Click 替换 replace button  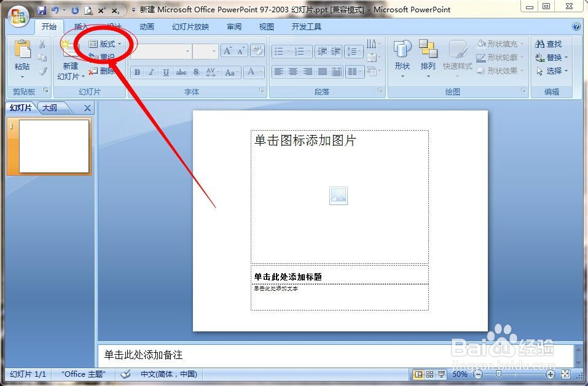click(x=551, y=57)
